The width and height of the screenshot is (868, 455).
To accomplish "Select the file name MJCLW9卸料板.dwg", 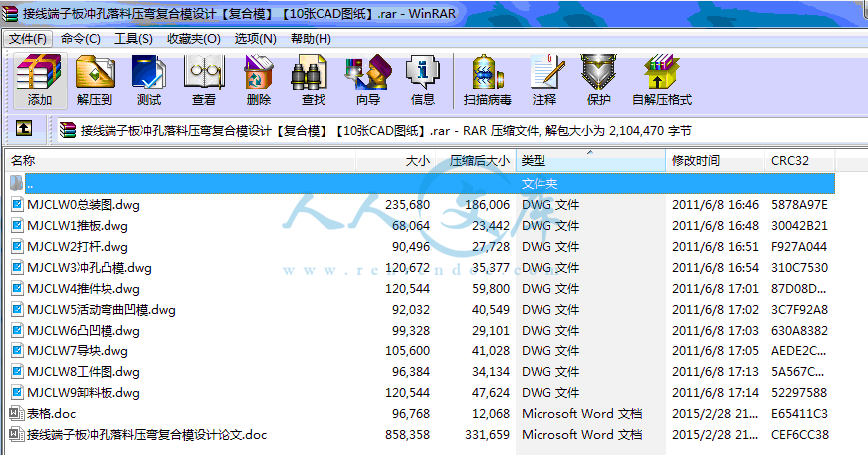I will [84, 393].
